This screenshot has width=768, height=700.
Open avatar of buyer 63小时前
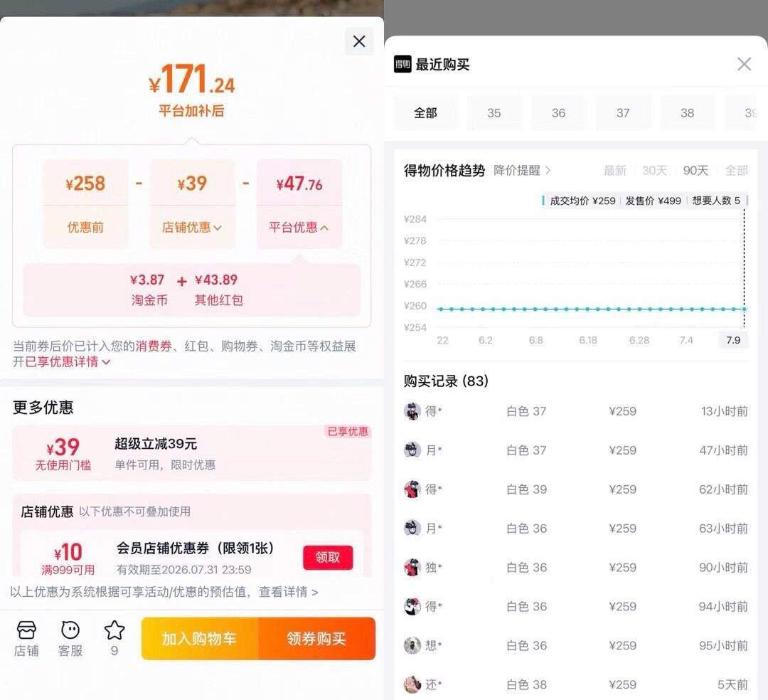(x=412, y=528)
